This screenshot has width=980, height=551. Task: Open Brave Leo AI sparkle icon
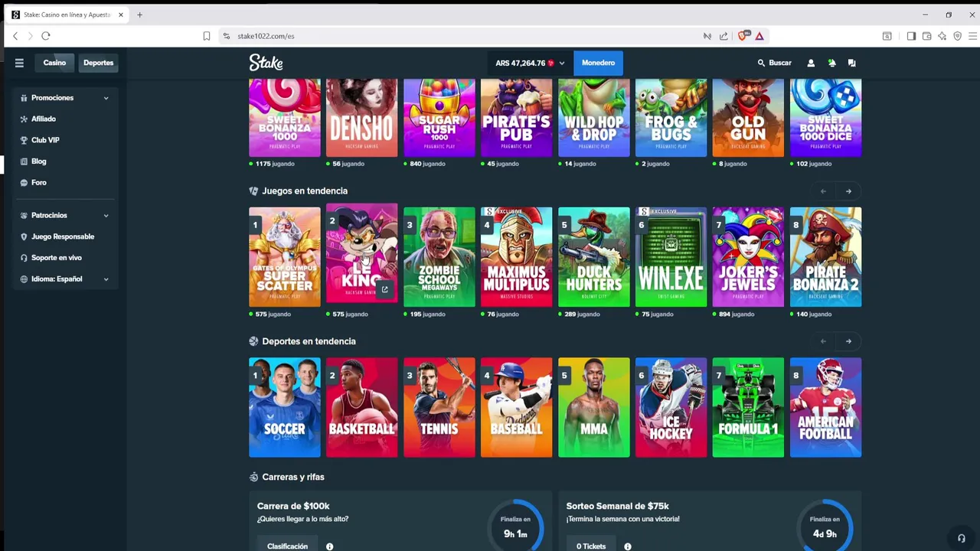point(942,36)
